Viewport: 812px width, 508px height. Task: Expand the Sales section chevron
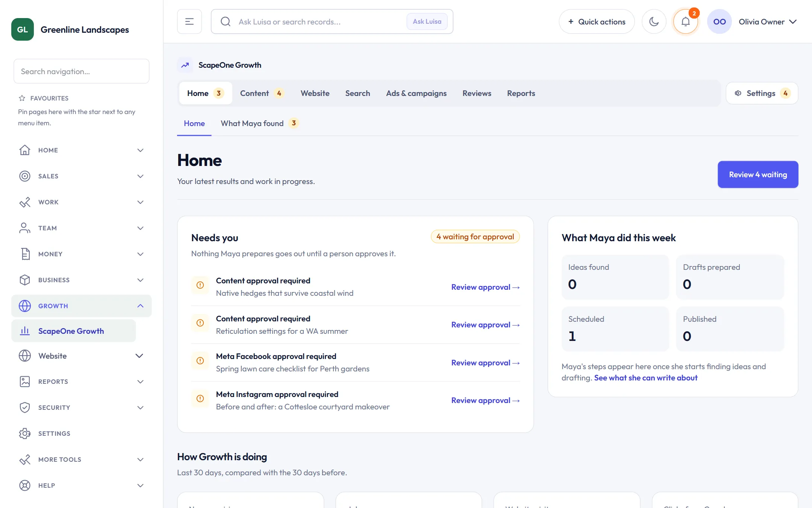(x=140, y=176)
